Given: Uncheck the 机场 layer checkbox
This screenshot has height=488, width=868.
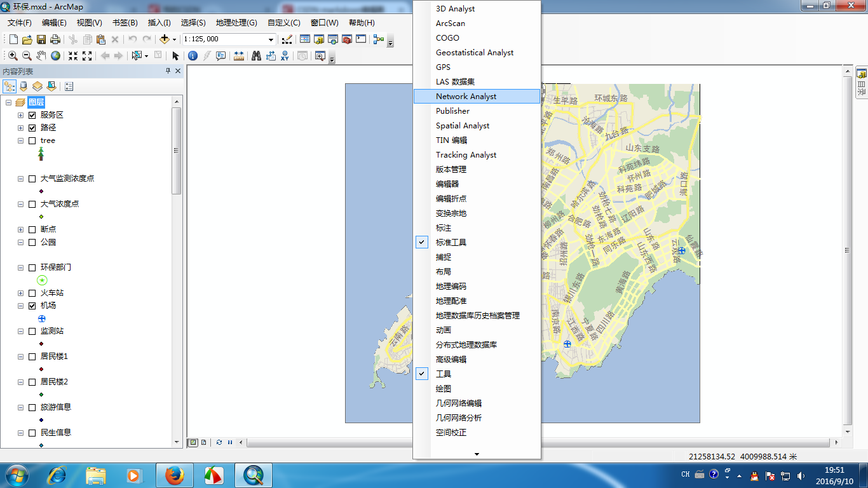Looking at the screenshot, I should [x=32, y=306].
